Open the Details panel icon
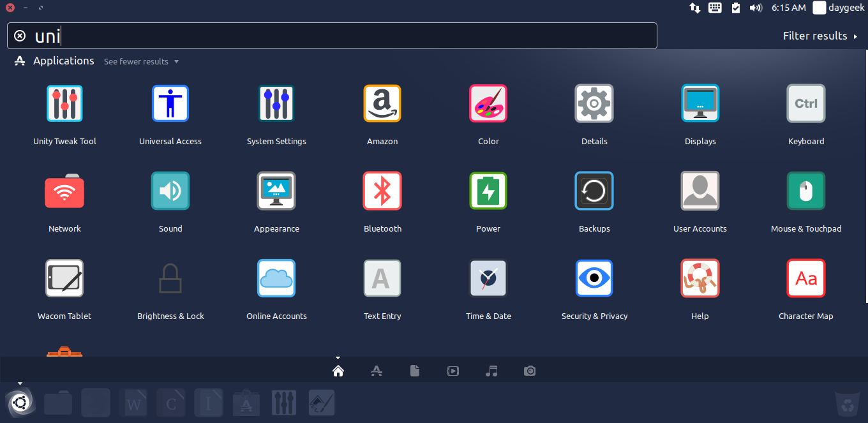 (594, 103)
